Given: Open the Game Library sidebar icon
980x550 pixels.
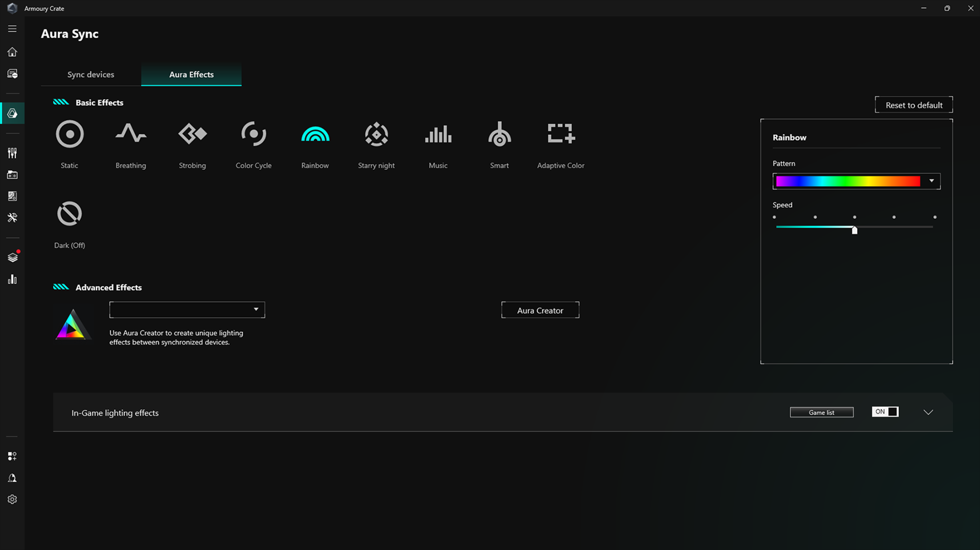Looking at the screenshot, I should (x=12, y=175).
